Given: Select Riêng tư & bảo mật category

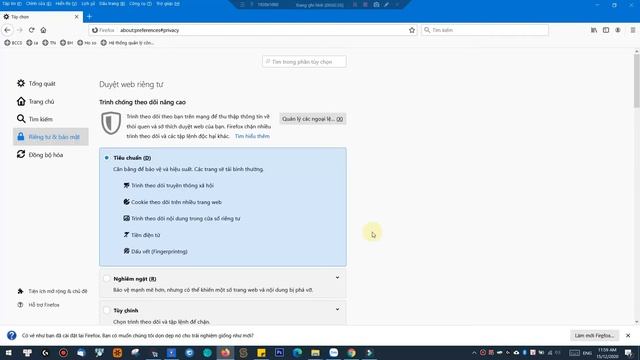Looking at the screenshot, I should click(51, 137).
